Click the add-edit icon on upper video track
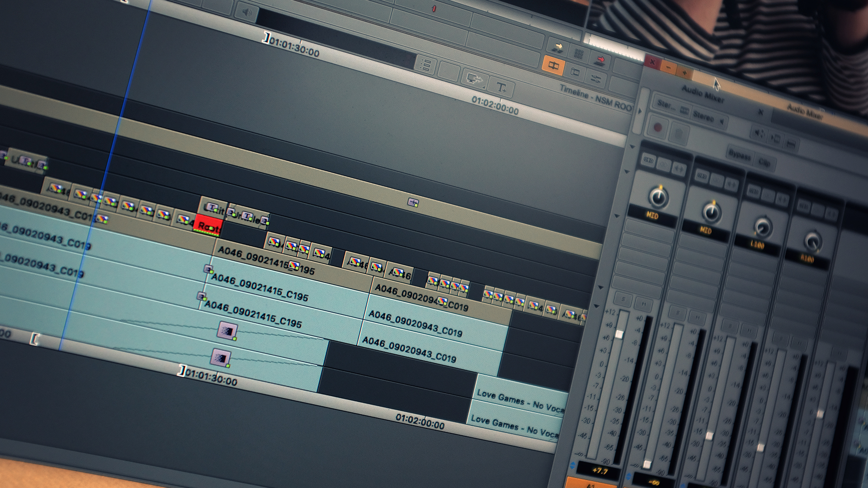 (413, 202)
